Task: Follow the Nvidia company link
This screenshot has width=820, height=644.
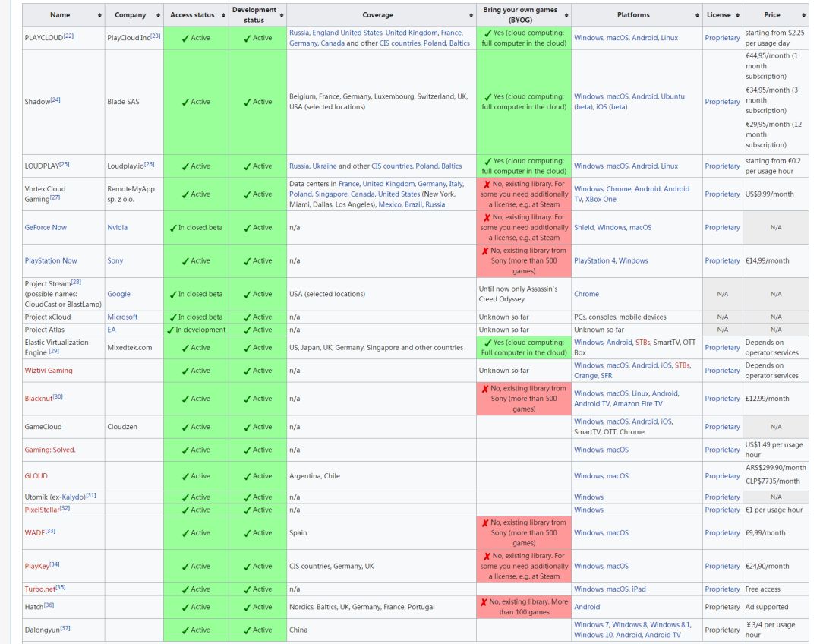Action: (x=117, y=228)
